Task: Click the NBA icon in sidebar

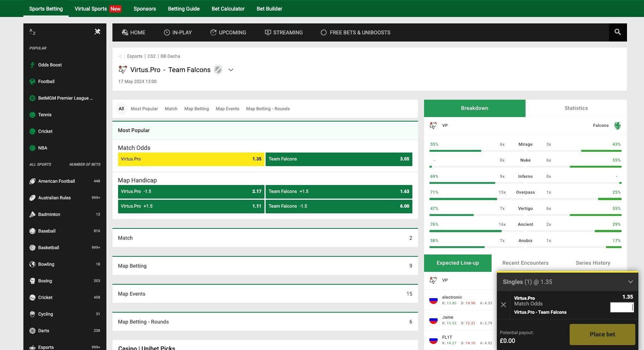Action: tap(32, 148)
